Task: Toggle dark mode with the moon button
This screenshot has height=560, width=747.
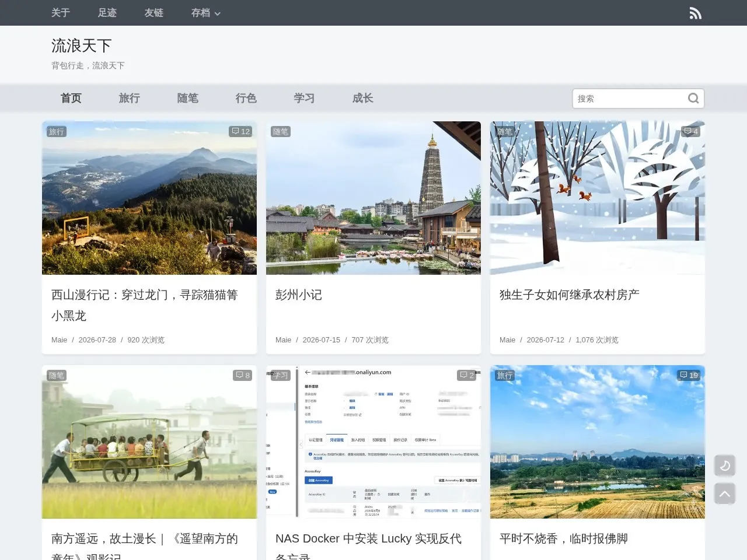Action: tap(725, 466)
